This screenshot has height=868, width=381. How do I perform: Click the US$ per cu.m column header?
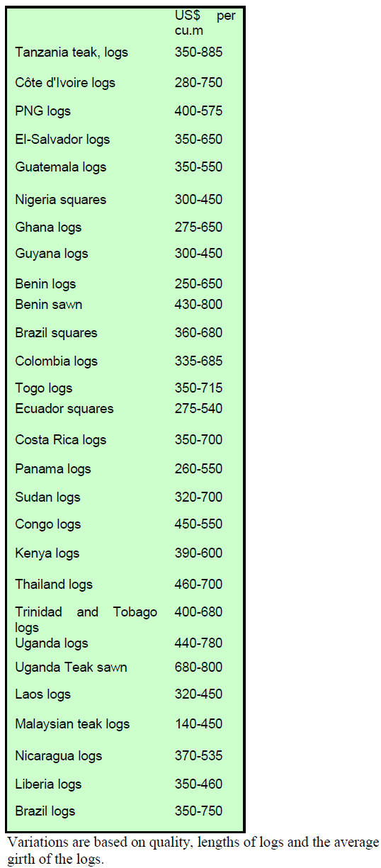pos(205,23)
